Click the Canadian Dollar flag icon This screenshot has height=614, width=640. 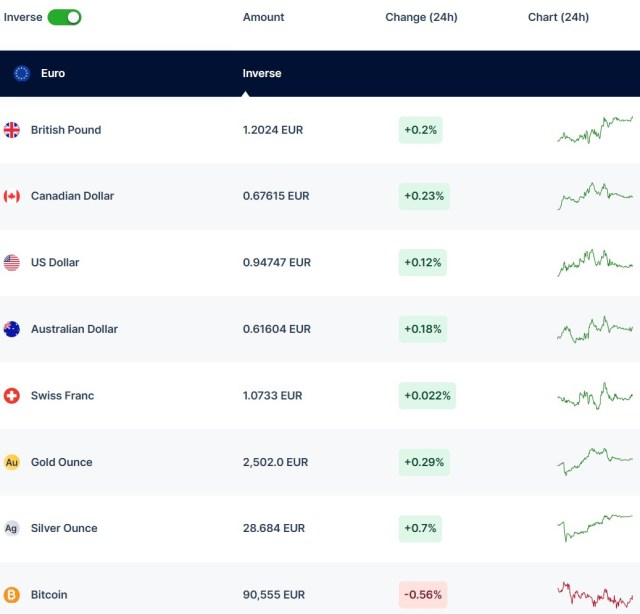(12, 196)
